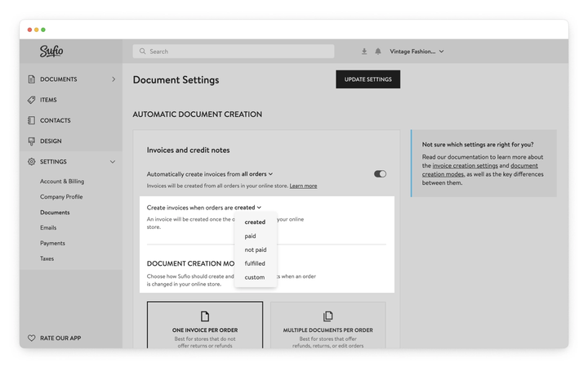Open the document creation modes link

pos(480,170)
